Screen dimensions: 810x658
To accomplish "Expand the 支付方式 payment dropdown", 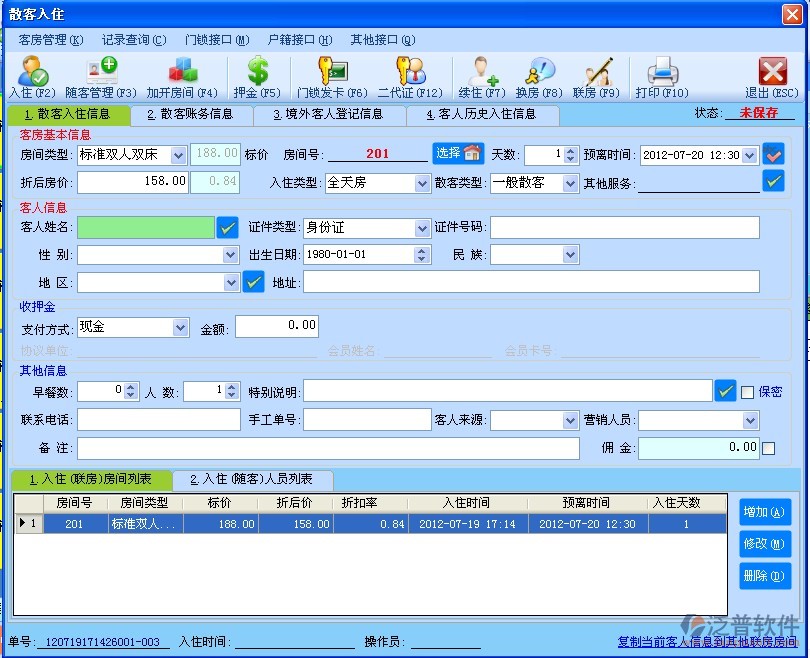I will pos(180,327).
